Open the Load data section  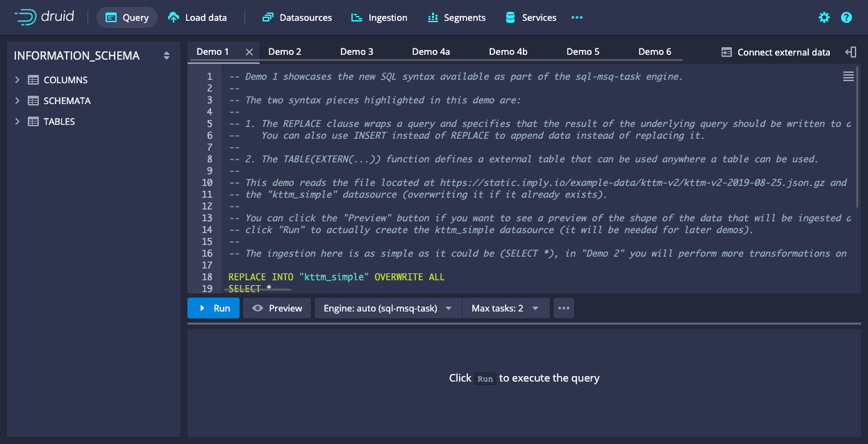(197, 17)
